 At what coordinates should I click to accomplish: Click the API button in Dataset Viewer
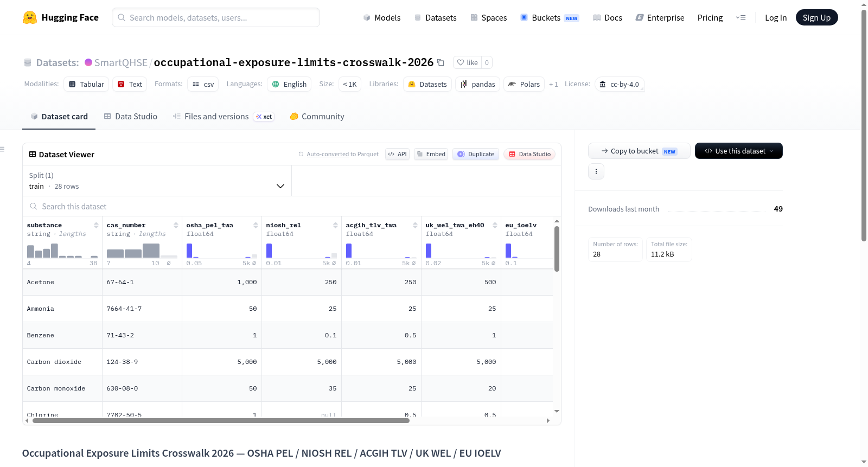tap(397, 154)
